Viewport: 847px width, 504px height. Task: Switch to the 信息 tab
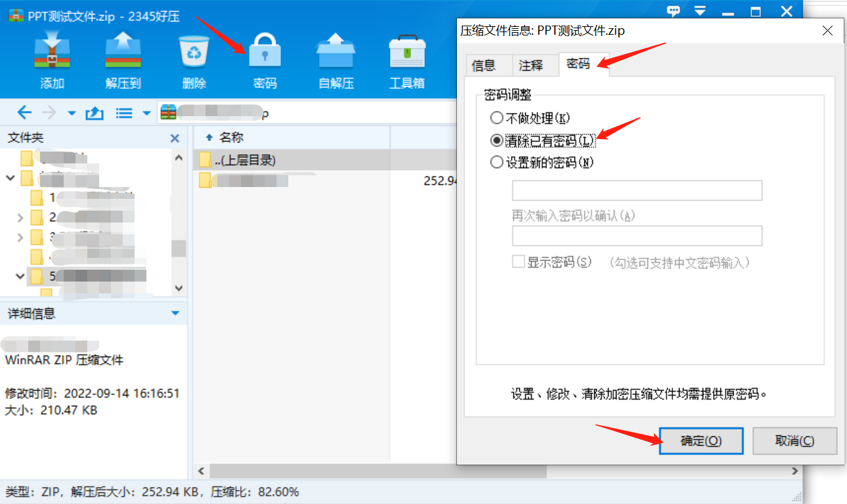click(484, 65)
